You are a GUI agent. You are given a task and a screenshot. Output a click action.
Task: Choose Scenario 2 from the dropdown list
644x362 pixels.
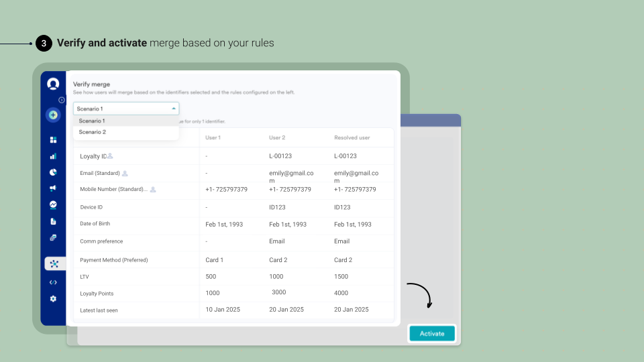click(x=92, y=133)
